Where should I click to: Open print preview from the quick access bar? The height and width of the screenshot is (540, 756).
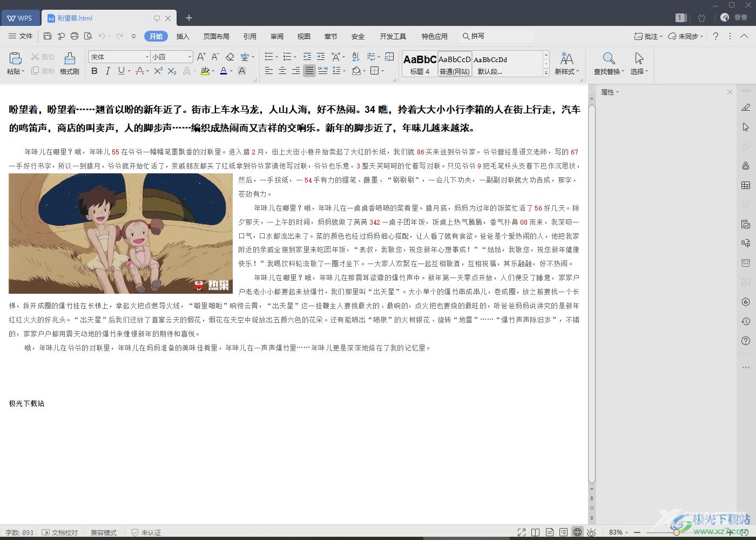click(88, 36)
